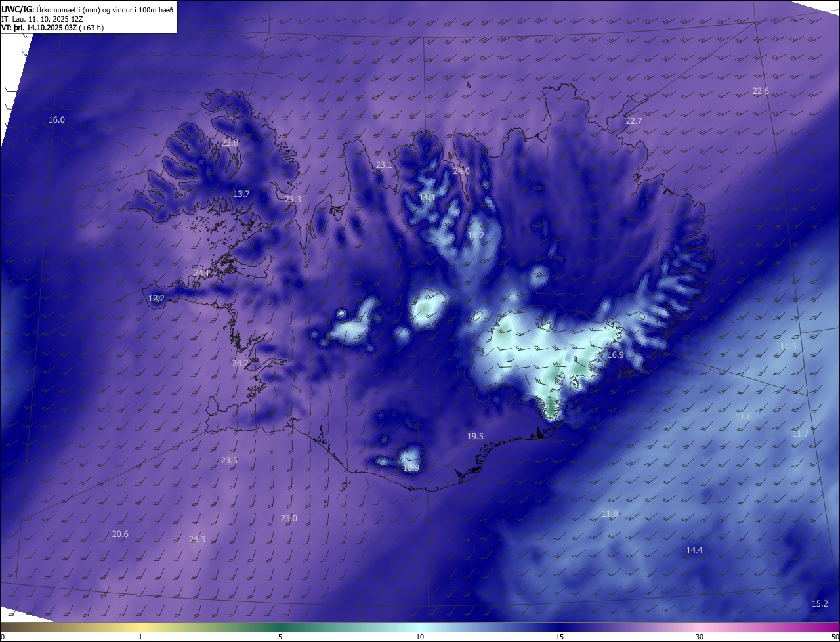Click the 10.9 value on the southern ice cap

tap(411, 468)
